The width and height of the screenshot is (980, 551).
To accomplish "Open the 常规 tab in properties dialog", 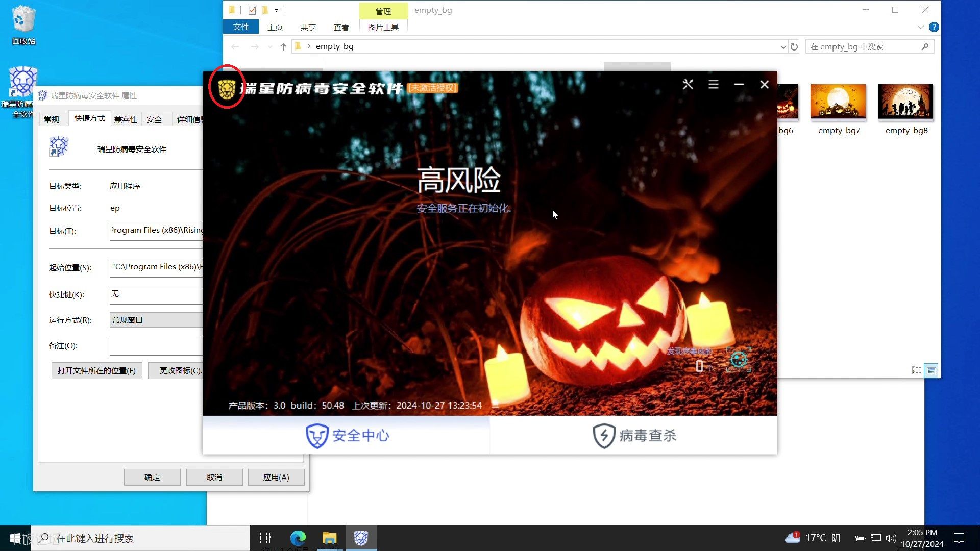I will [x=52, y=119].
